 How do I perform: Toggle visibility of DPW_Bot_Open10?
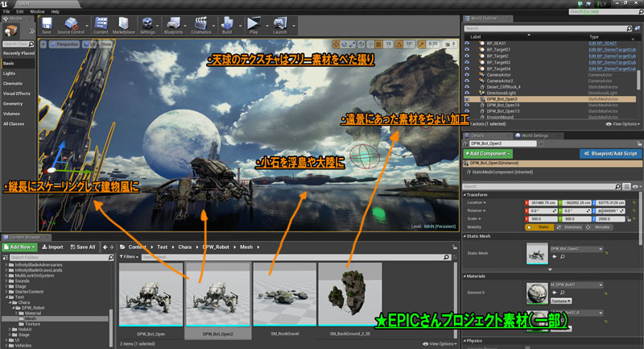pyautogui.click(x=467, y=106)
